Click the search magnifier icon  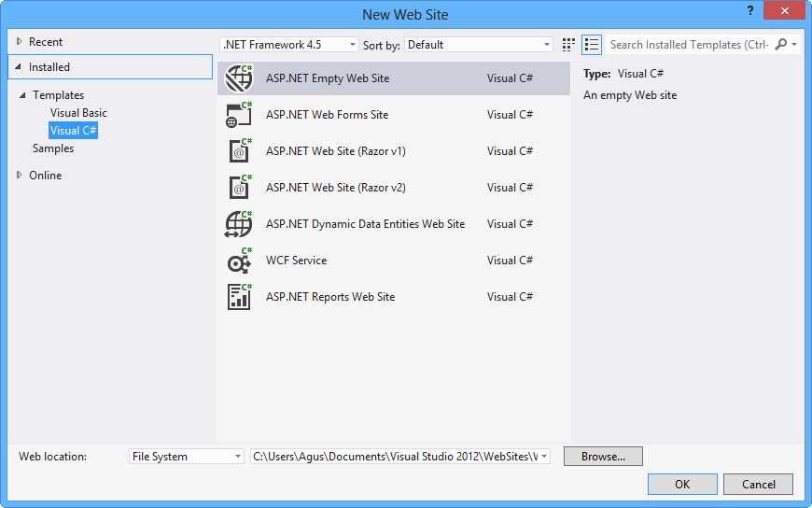click(x=781, y=45)
